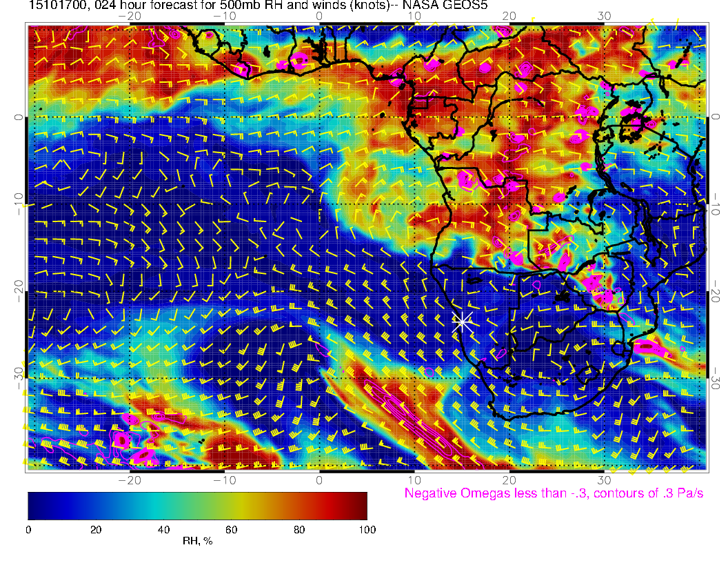The height and width of the screenshot is (563, 728).
Task: Click the left latitude axis label '-30'
Action: pos(18,379)
